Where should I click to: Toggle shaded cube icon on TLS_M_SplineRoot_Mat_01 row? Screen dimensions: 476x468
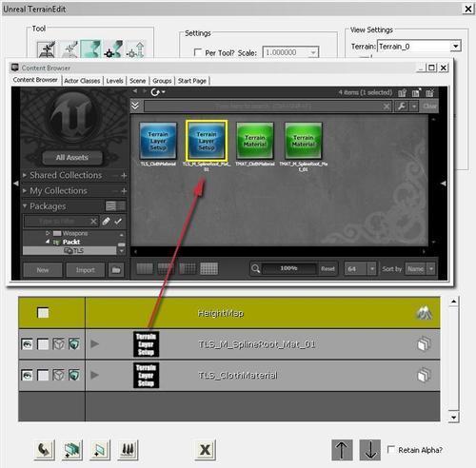(74, 344)
